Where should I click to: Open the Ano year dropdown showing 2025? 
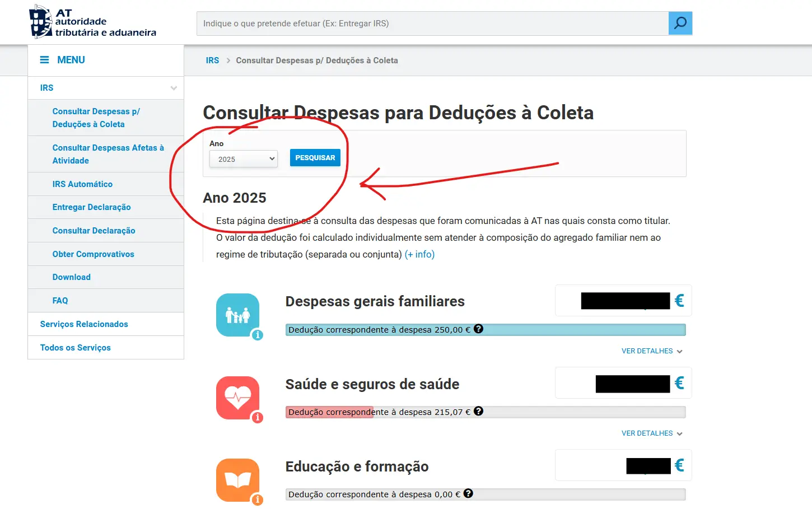pyautogui.click(x=243, y=158)
